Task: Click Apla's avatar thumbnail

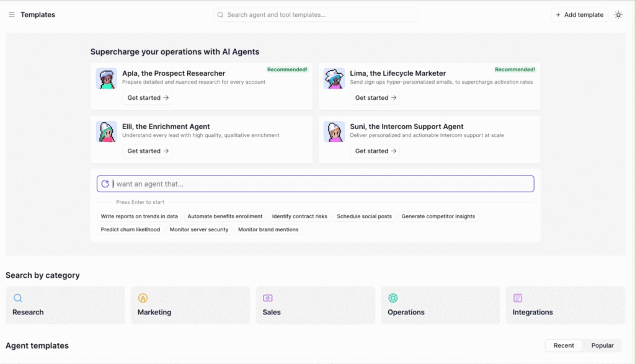Action: [x=106, y=79]
